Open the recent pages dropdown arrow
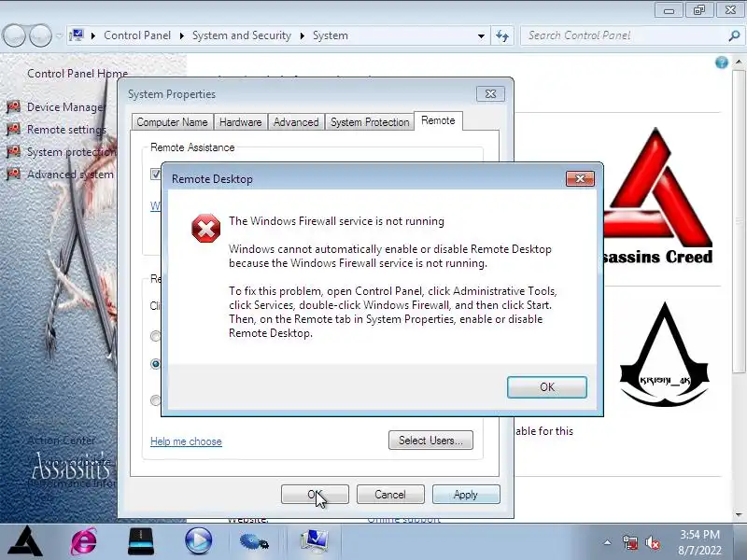This screenshot has height=560, width=747. pyautogui.click(x=59, y=35)
